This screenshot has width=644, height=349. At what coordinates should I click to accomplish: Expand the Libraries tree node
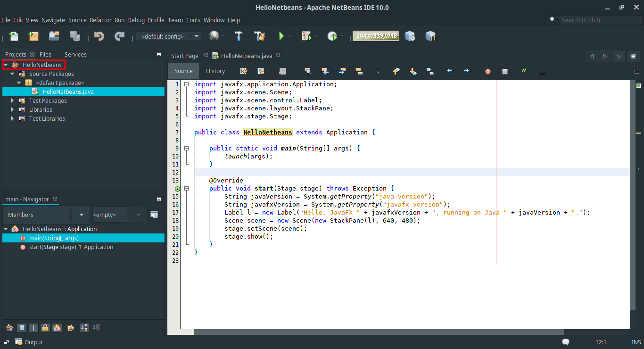[x=12, y=109]
